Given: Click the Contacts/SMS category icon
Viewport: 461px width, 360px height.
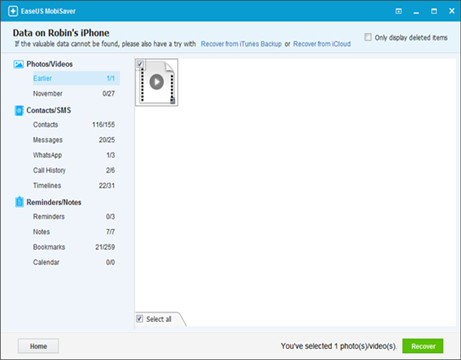Looking at the screenshot, I should (19, 110).
